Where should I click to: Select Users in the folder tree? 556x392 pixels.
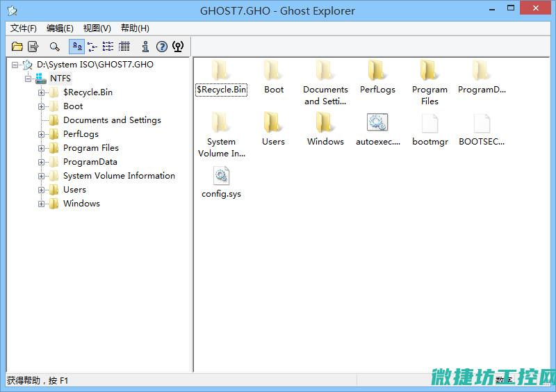(x=74, y=190)
